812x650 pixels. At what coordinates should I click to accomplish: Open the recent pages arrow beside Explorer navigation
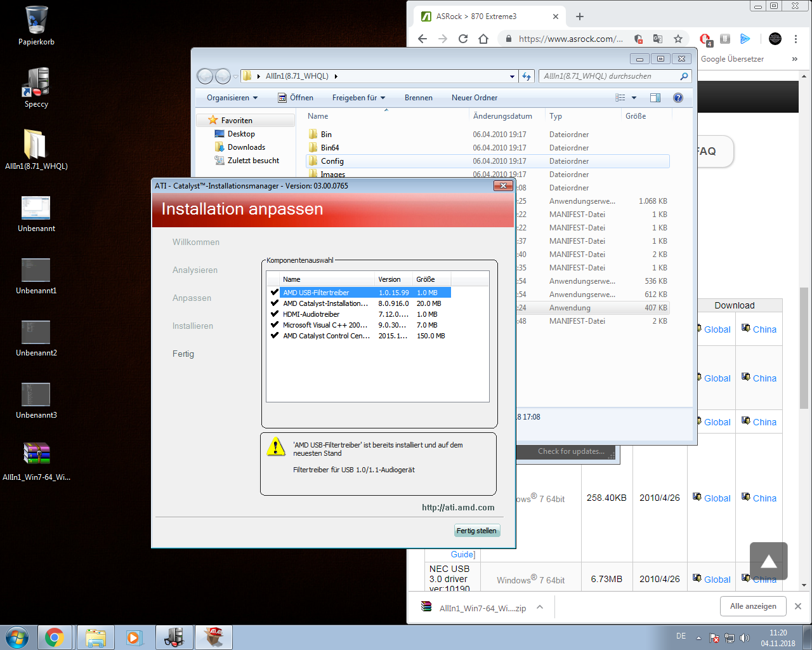coord(235,77)
